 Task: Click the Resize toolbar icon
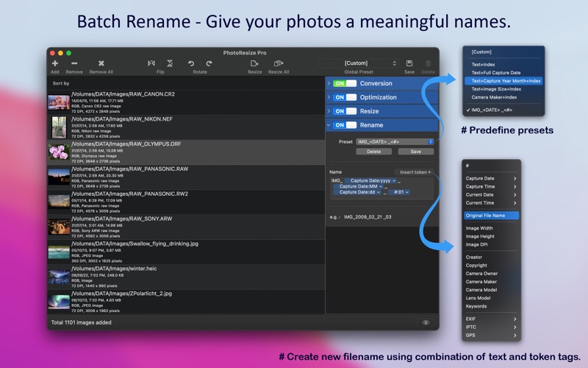254,63
